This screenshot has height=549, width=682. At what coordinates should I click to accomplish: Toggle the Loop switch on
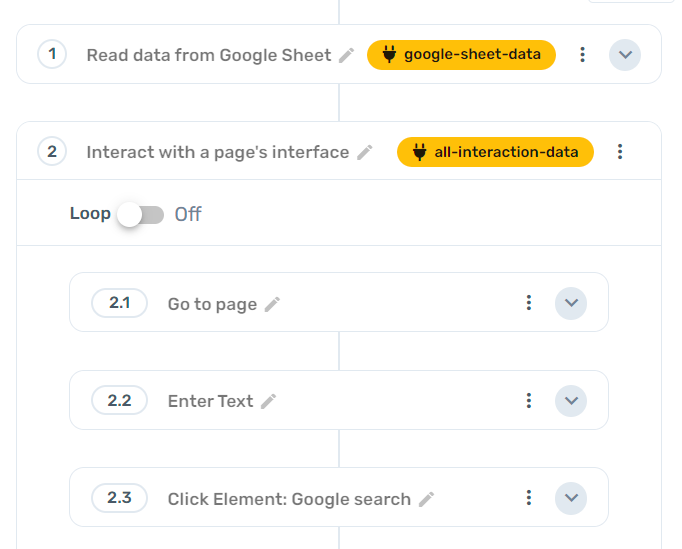click(x=140, y=214)
